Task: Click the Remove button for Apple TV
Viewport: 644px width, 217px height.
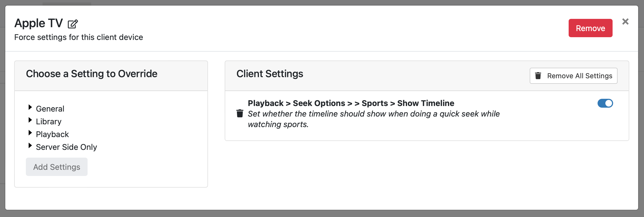Action: click(590, 28)
